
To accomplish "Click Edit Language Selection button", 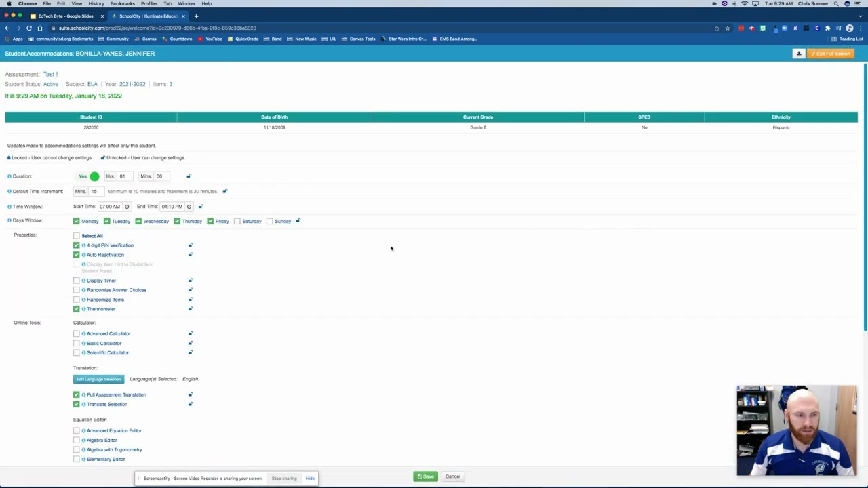I will tap(99, 379).
